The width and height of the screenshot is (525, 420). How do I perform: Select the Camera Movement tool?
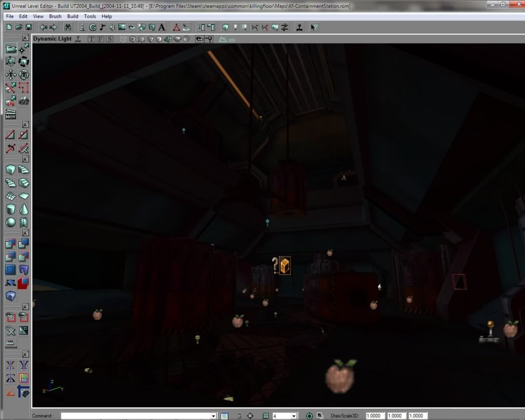tap(10, 49)
